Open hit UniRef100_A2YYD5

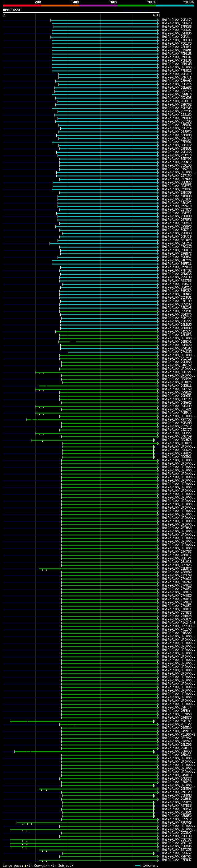pyautogui.click(x=177, y=111)
